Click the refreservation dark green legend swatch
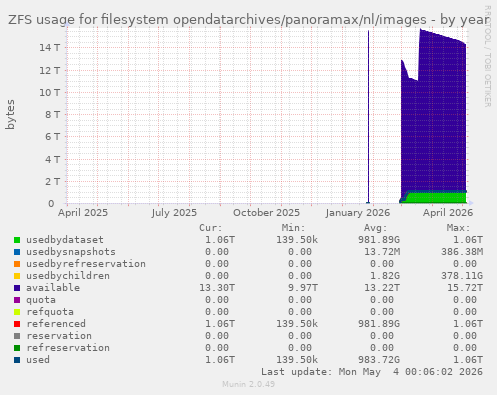Image resolution: width=497 pixels, height=395 pixels. coord(17,348)
